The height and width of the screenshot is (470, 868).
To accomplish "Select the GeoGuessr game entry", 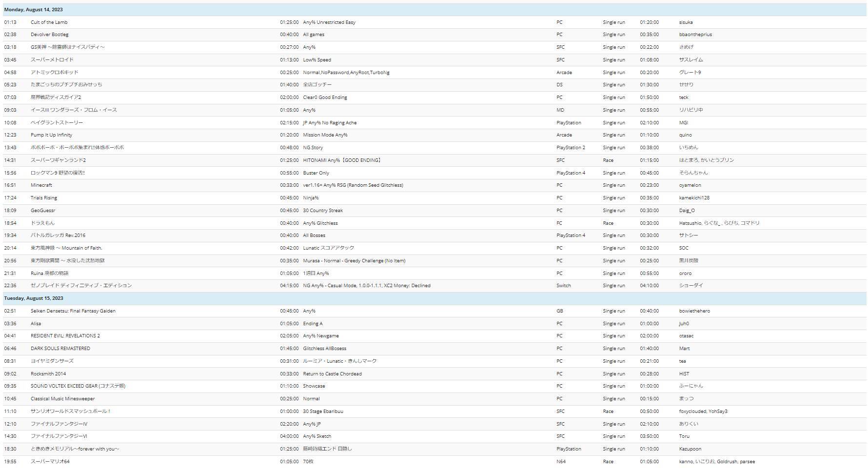I will (43, 211).
